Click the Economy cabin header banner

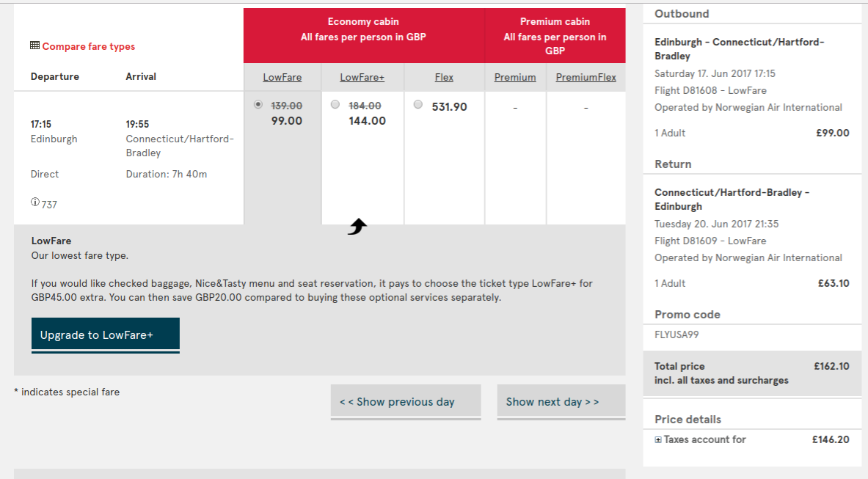click(364, 35)
